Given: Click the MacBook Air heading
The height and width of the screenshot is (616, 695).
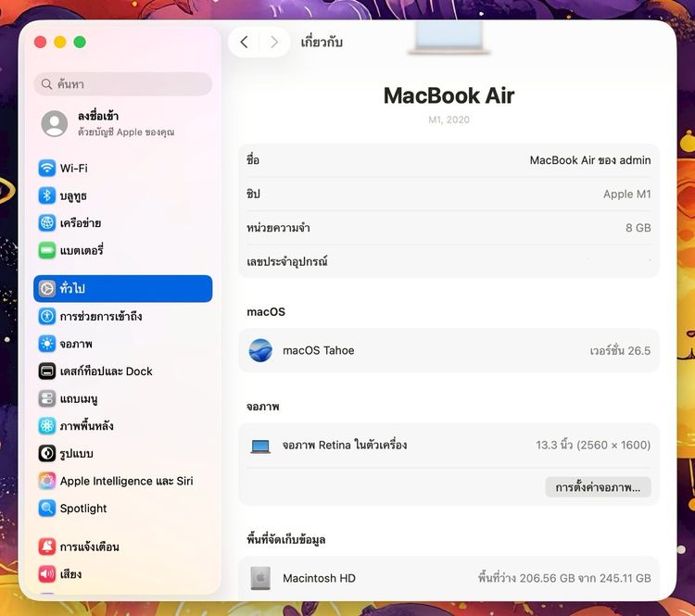Looking at the screenshot, I should tap(449, 95).
